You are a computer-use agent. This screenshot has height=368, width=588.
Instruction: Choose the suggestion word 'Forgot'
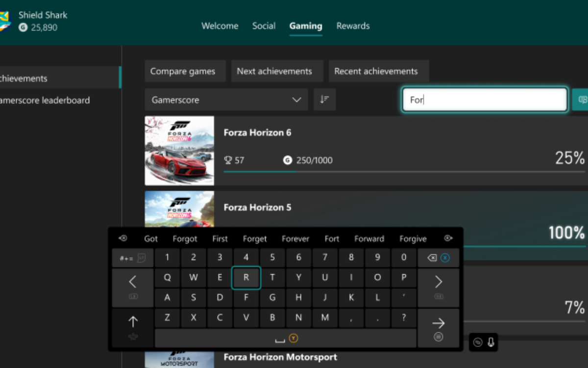click(x=185, y=239)
